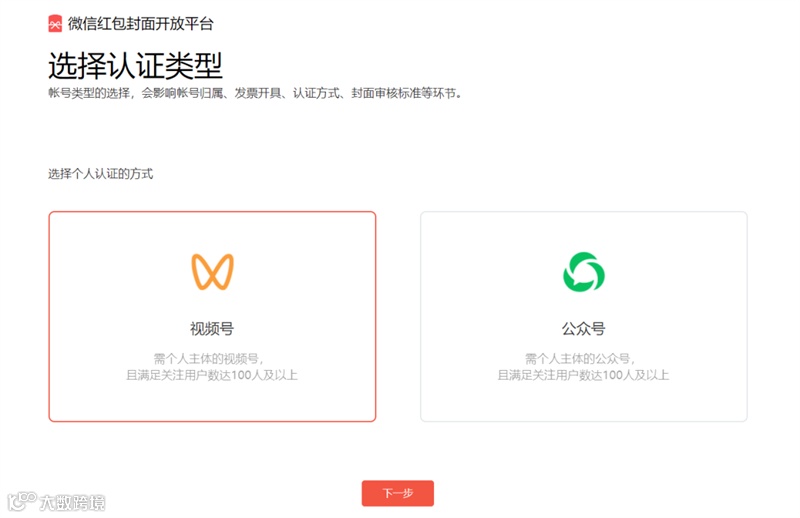Click text 需个人主体的公众号
Image resolution: width=800 pixels, height=518 pixels.
580,358
